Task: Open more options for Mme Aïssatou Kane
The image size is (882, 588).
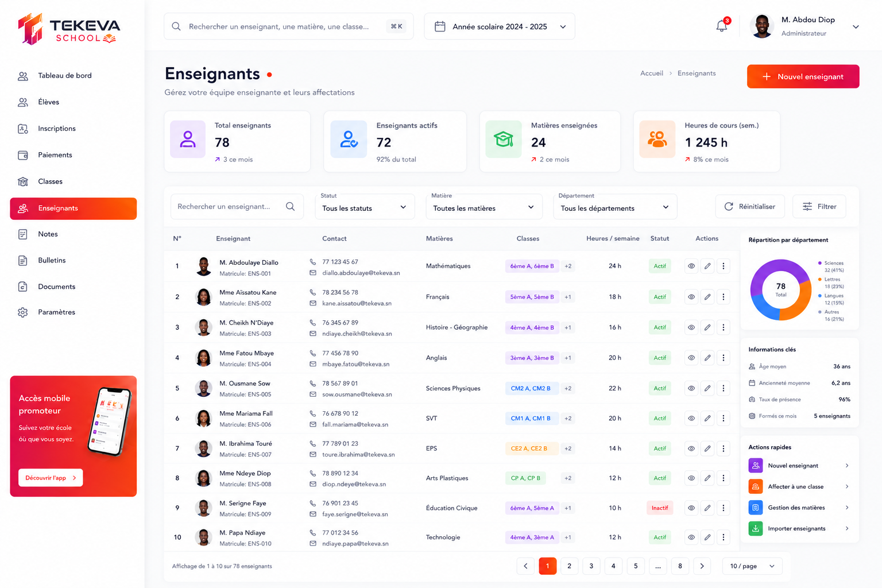Action: pos(724,297)
